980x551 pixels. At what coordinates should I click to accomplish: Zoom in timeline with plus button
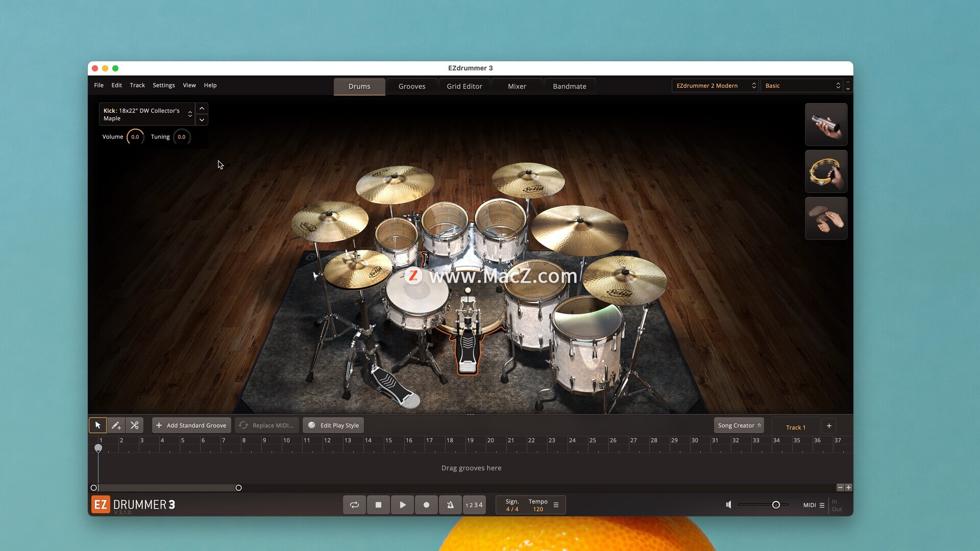[x=848, y=488]
